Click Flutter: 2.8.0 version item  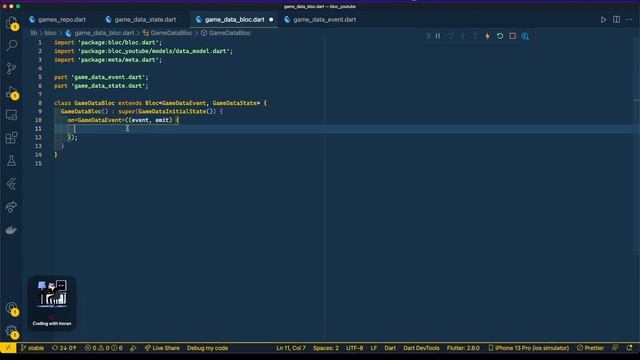point(463,348)
